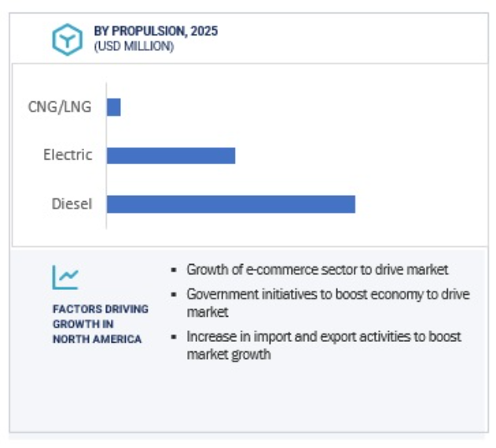Click the line chart growth icon
The width and height of the screenshot is (496, 448).
(x=65, y=277)
